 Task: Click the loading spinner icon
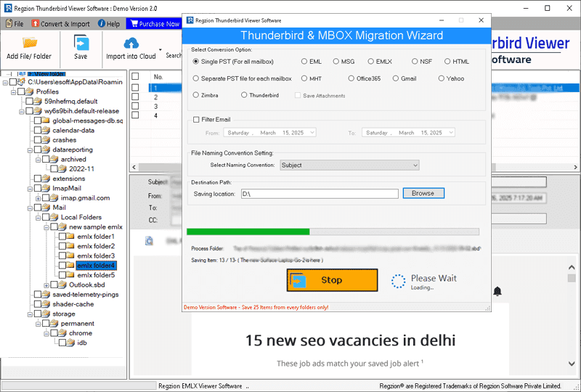pyautogui.click(x=398, y=281)
